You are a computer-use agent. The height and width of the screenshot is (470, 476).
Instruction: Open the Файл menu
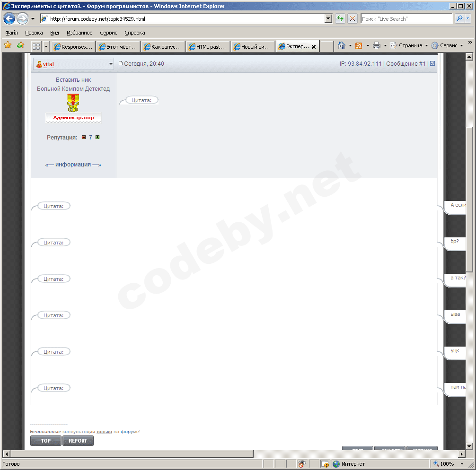click(11, 33)
